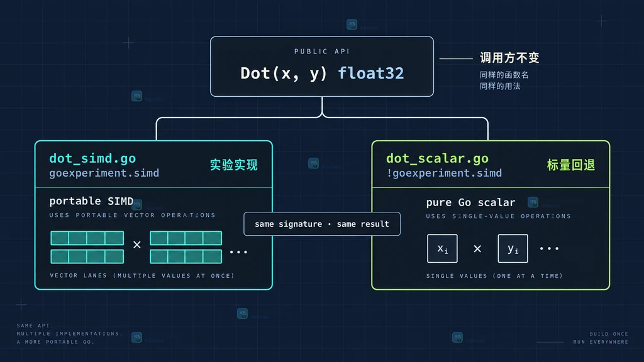Click the 同样的用法 note
This screenshot has width=644, height=362.
(500, 86)
